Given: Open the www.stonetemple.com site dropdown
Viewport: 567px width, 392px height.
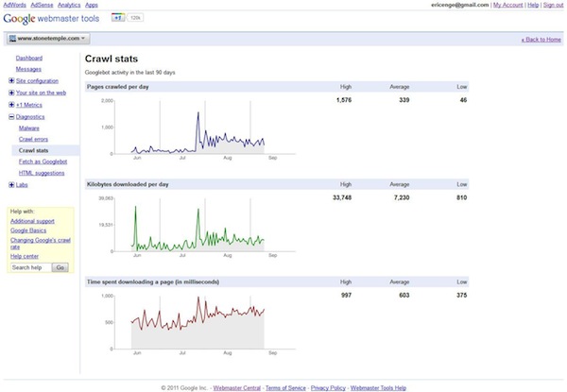Looking at the screenshot, I should pyautogui.click(x=48, y=39).
